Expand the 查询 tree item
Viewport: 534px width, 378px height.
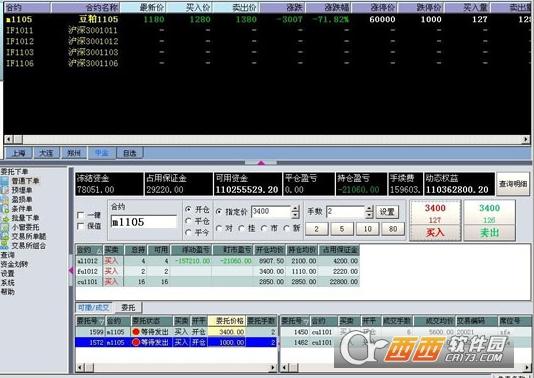pyautogui.click(x=7, y=255)
